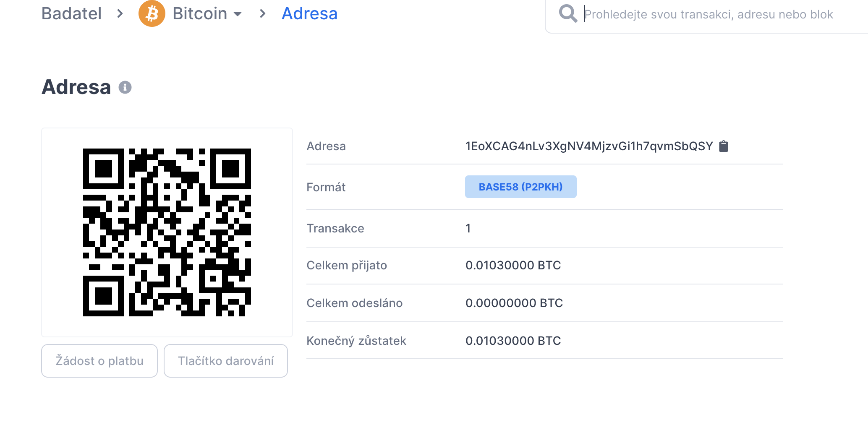Click the Celkem odesláno BTC amount
868x433 pixels.
coord(514,303)
